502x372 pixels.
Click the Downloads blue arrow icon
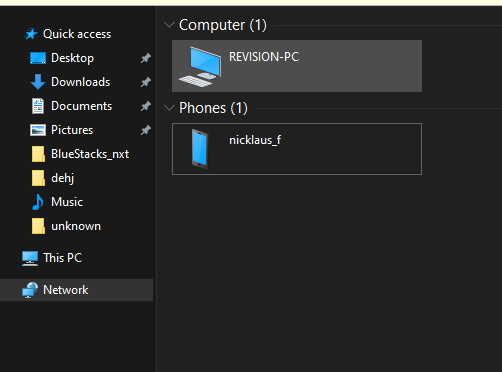38,82
